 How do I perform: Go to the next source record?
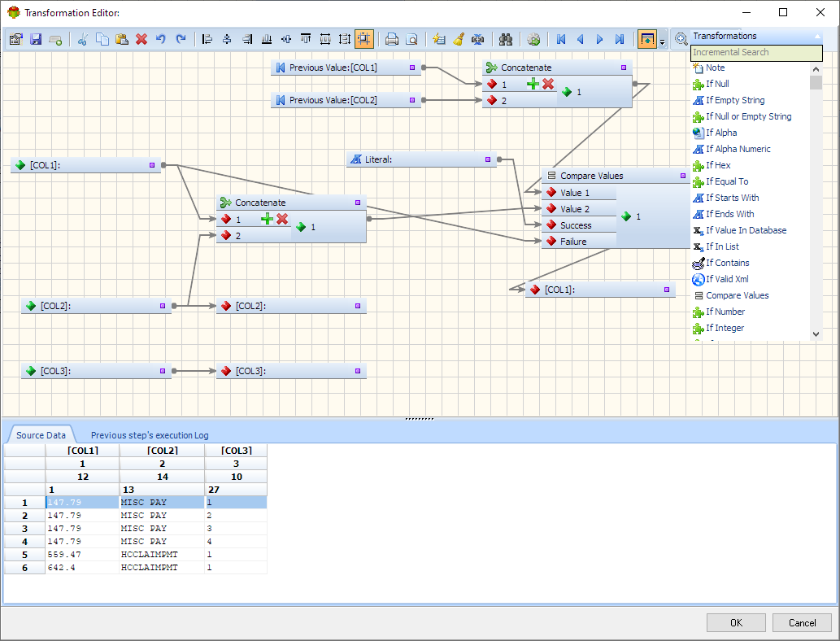pyautogui.click(x=599, y=39)
